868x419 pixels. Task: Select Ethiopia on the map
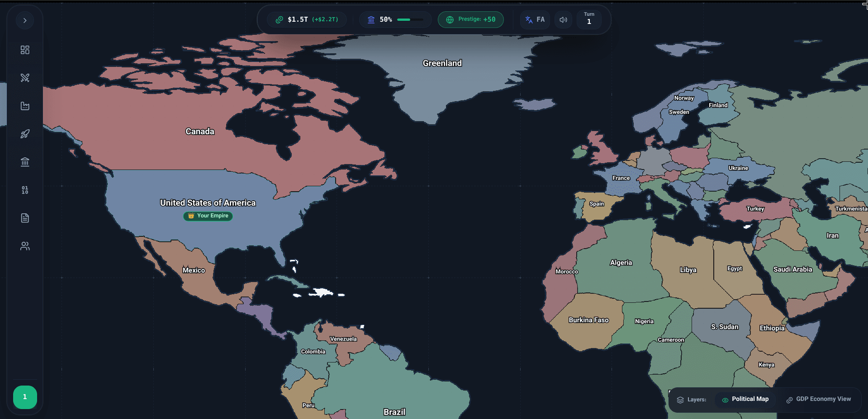click(x=772, y=328)
